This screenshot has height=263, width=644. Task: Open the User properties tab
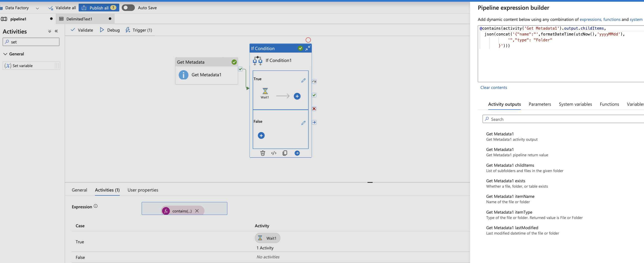coord(143,190)
